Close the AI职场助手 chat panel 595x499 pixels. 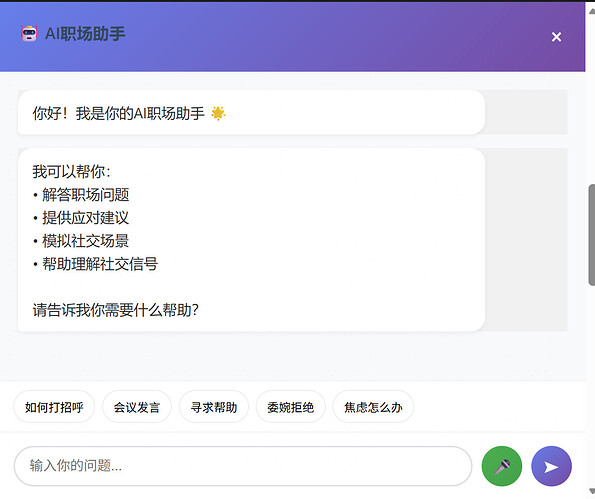coord(556,37)
